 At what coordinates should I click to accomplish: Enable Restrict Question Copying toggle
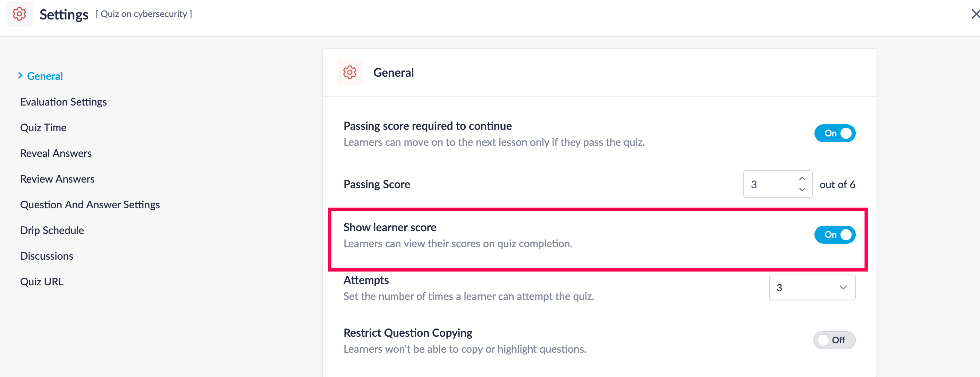coord(834,340)
